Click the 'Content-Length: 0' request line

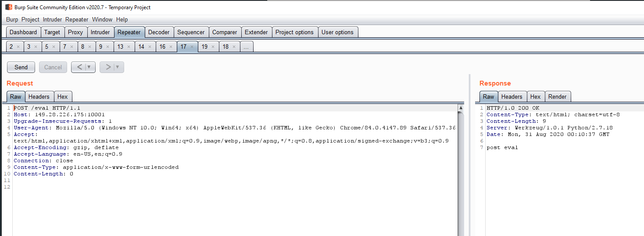pos(43,174)
